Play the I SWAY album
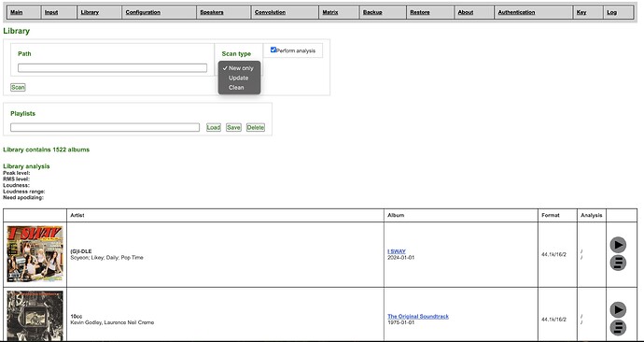The image size is (644, 342). (x=618, y=245)
